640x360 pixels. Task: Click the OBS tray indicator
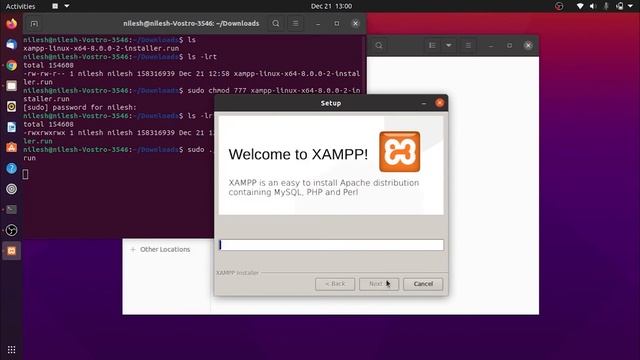pos(559,6)
